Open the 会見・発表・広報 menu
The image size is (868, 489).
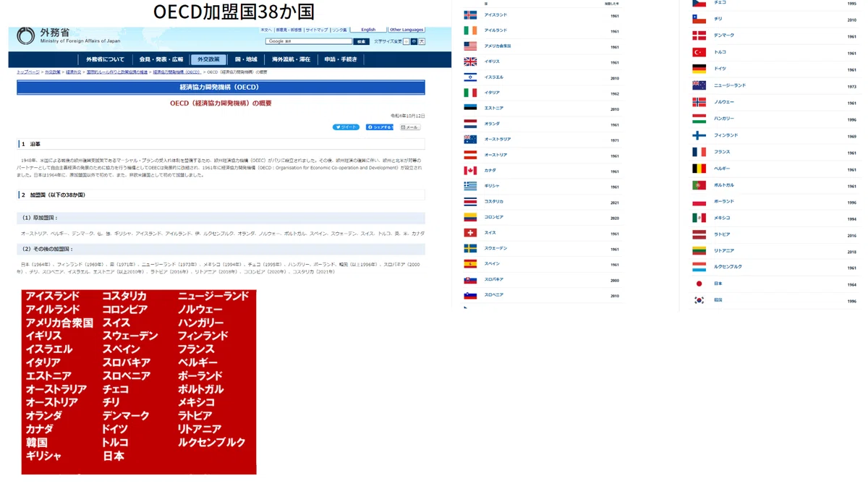click(x=161, y=59)
